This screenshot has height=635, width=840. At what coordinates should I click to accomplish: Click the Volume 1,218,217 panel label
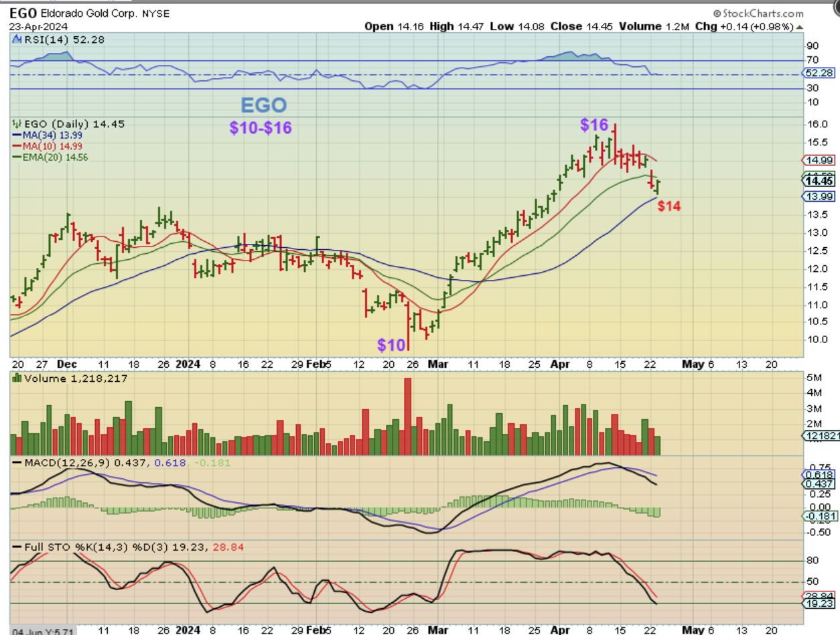pos(74,378)
